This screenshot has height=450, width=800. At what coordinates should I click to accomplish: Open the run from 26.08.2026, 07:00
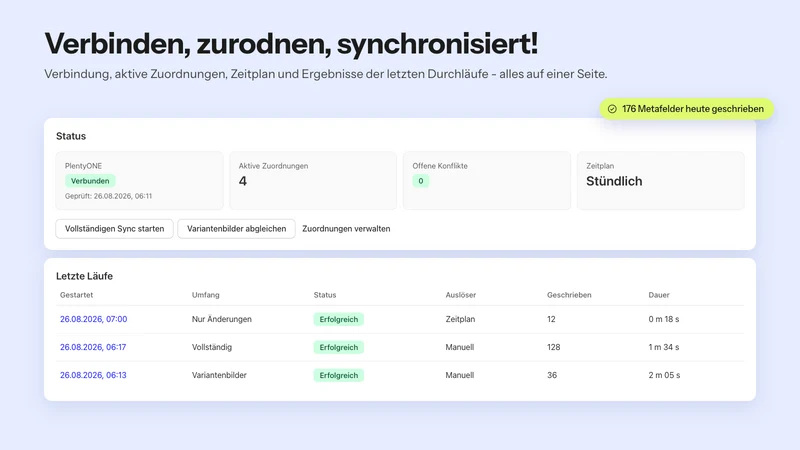[93, 319]
